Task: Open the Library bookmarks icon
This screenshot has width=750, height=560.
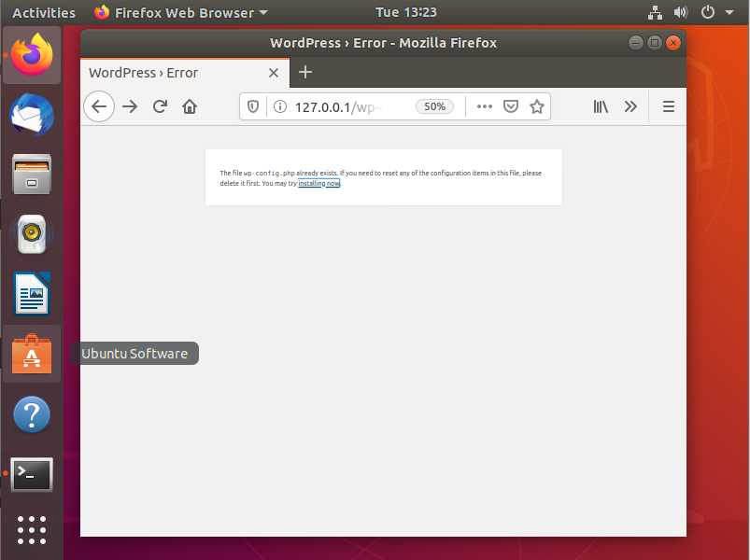Action: pos(601,106)
